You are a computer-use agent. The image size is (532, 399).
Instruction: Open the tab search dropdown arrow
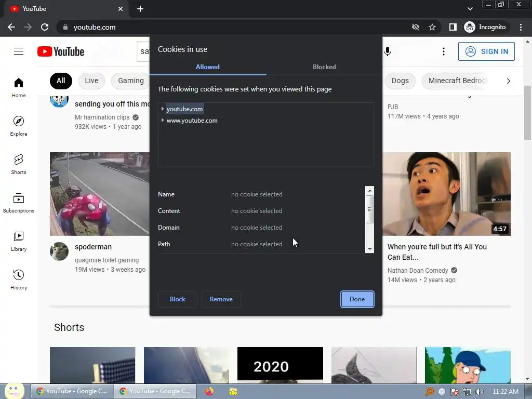point(470,9)
